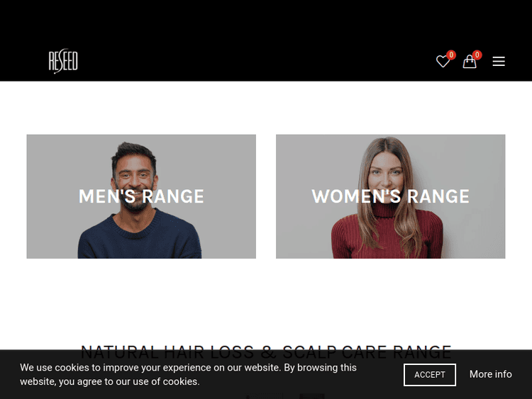Screen dimensions: 532x399
Task: Go home via the Reseed logo
Action: pos(63,61)
